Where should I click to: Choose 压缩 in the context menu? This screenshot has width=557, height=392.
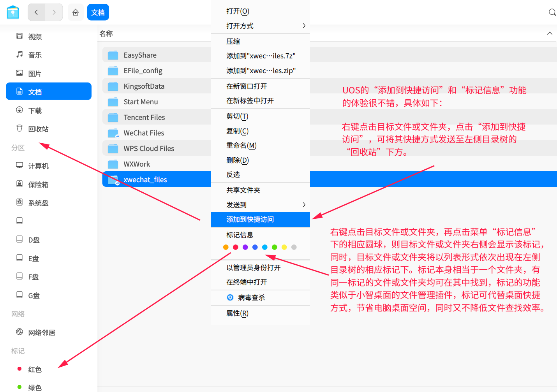point(260,42)
